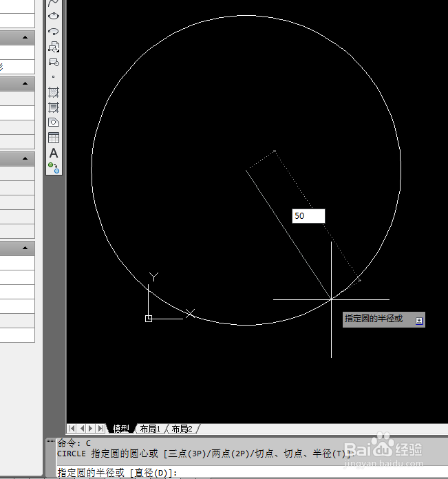This screenshot has height=479, width=448.
Task: Click the UCS origin square icon
Action: tap(149, 319)
